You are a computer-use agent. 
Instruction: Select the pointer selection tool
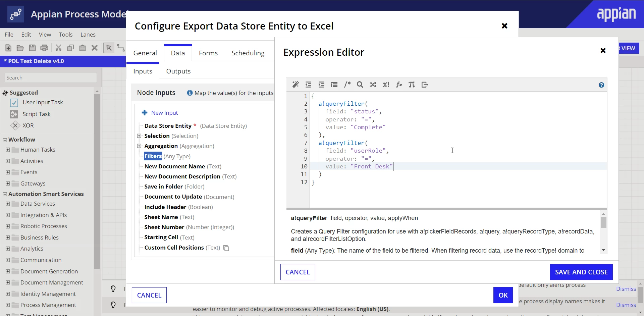pyautogui.click(x=109, y=48)
